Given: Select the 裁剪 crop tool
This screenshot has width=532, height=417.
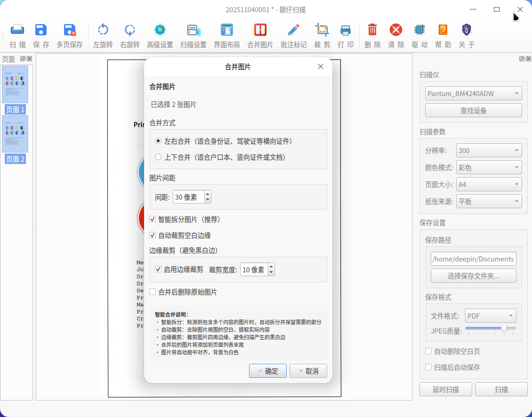Looking at the screenshot, I should point(322,30).
